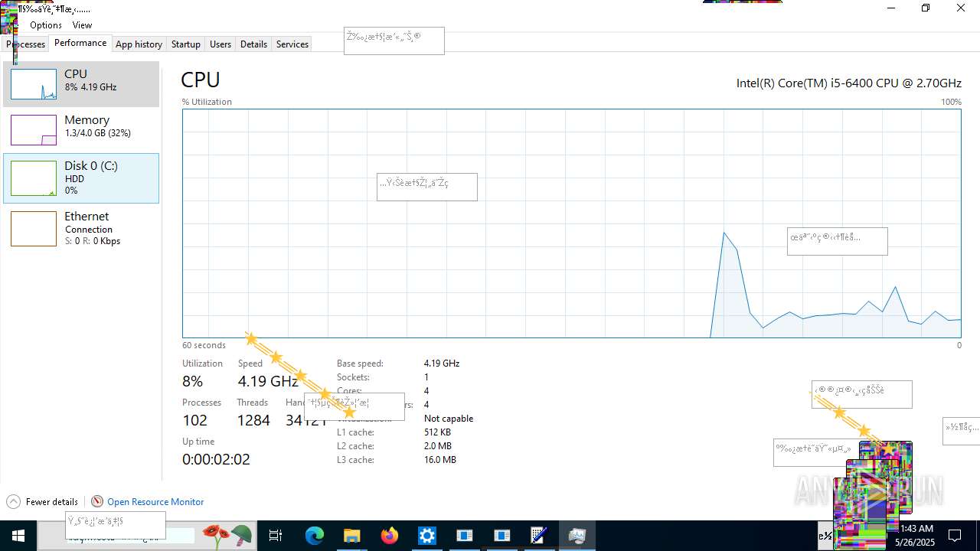Open File Explorer from the taskbar
Screen dimensions: 980x551
[x=351, y=536]
